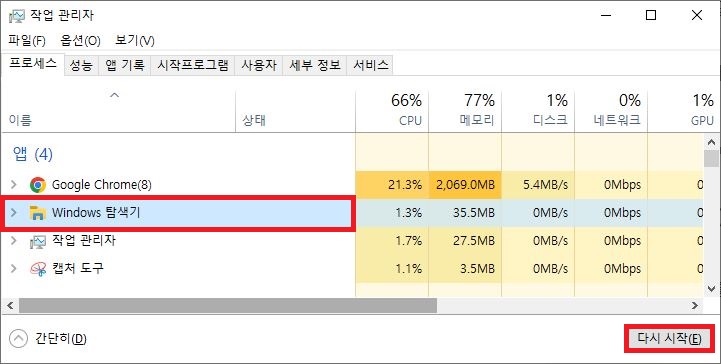
Task: Sort by the 네트워크 column header
Action: pyautogui.click(x=611, y=112)
